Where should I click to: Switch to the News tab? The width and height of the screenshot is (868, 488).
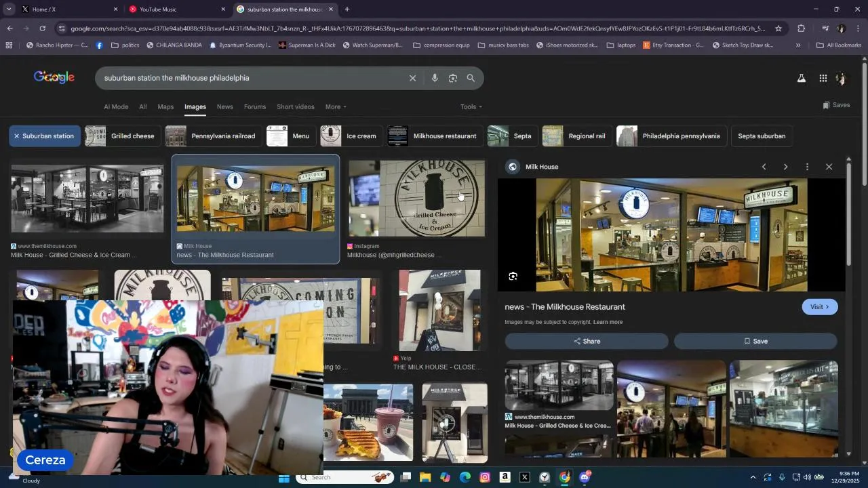tap(224, 107)
